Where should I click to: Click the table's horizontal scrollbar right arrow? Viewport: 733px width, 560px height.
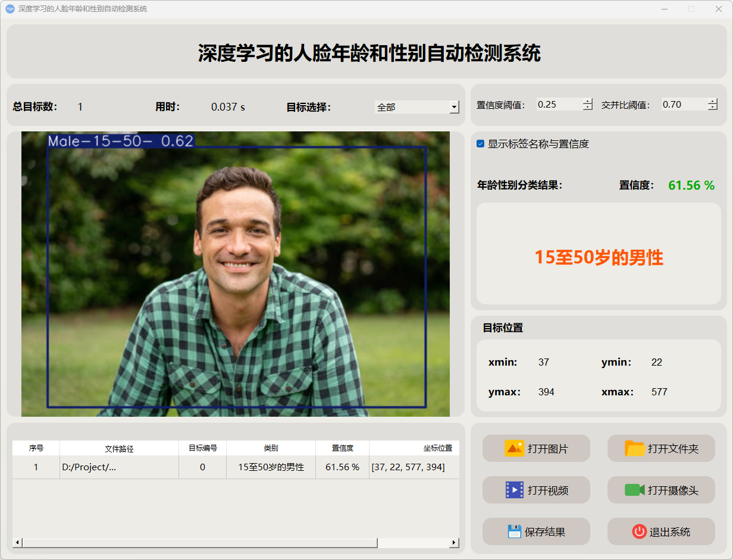tap(454, 543)
